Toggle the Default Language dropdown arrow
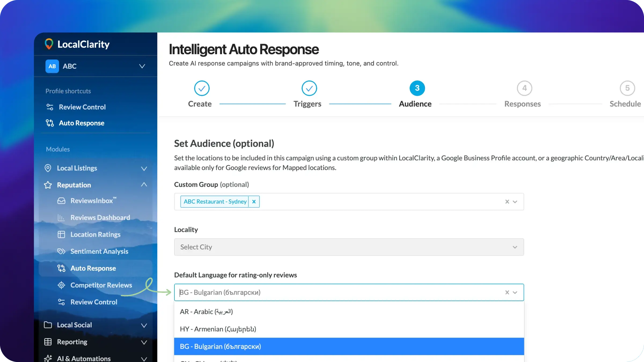 tap(515, 292)
